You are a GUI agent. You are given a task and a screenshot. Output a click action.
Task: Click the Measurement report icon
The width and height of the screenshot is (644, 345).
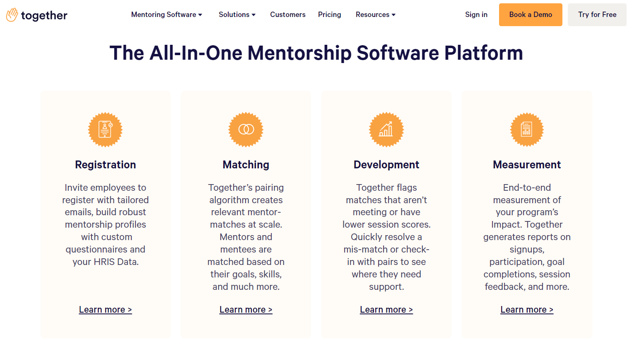click(x=527, y=130)
